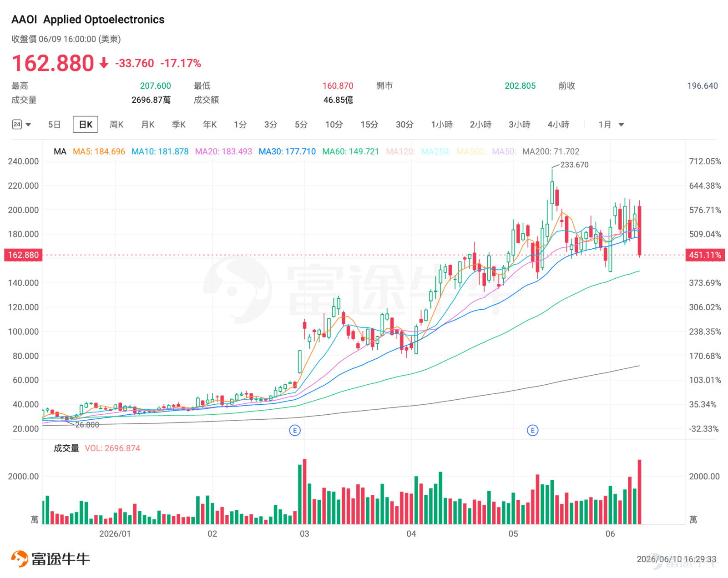Click the 451.11% percentage tag on axis
The height and width of the screenshot is (578, 728).
(x=705, y=255)
